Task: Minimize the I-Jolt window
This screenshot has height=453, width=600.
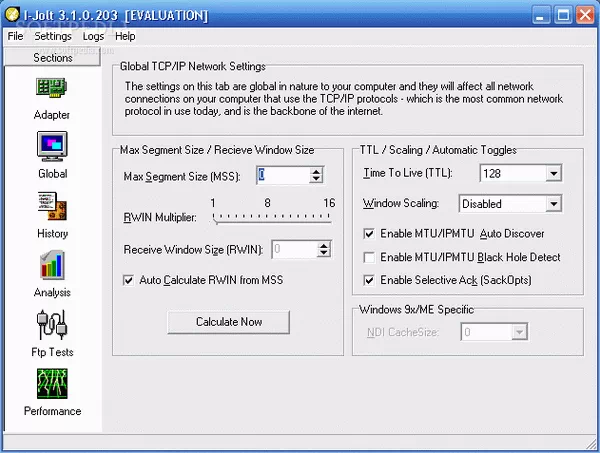Action: click(540, 15)
